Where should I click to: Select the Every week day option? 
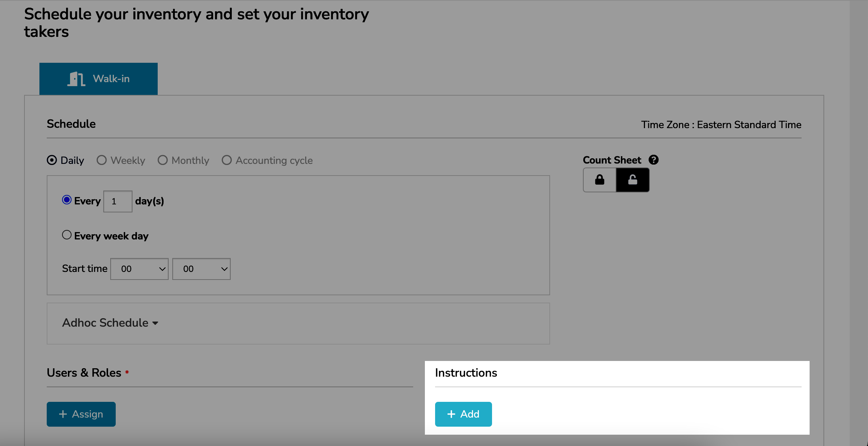pos(67,235)
